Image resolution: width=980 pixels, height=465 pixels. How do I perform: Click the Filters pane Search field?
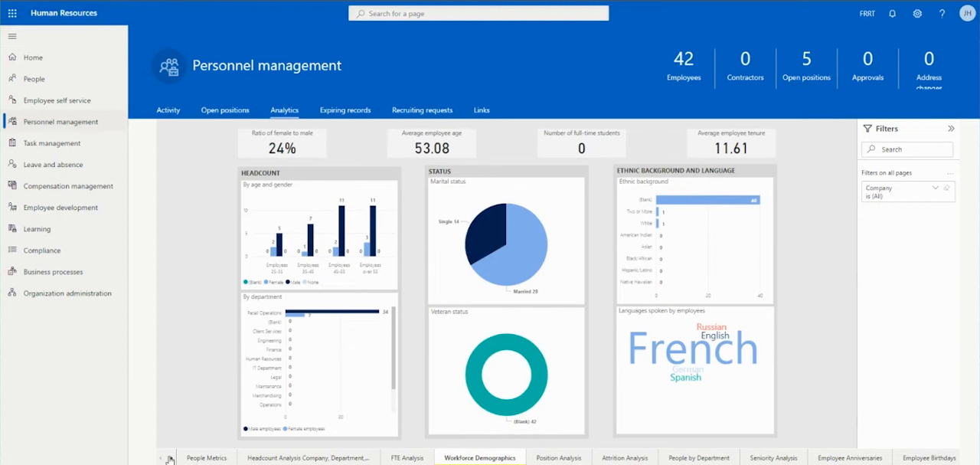point(907,149)
